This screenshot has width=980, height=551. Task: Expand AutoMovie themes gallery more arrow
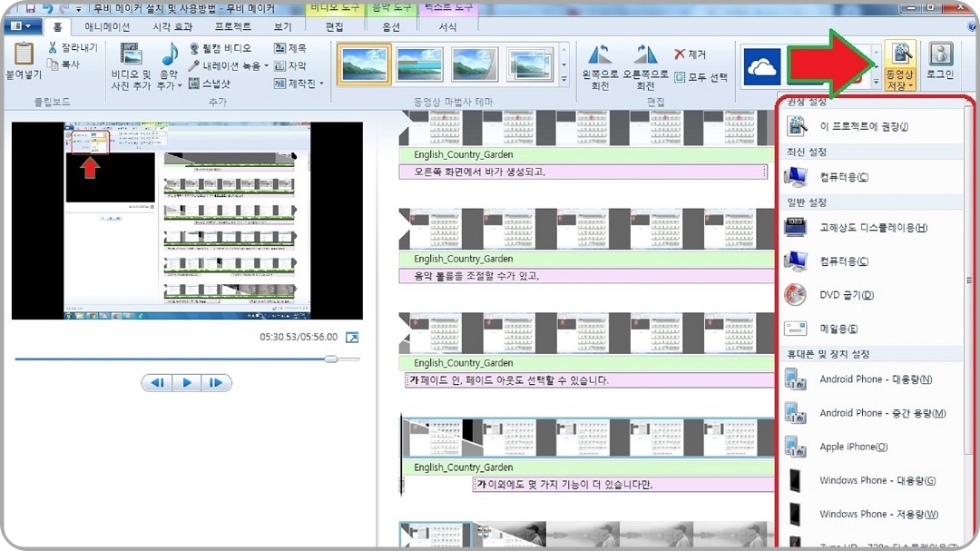pyautogui.click(x=563, y=79)
